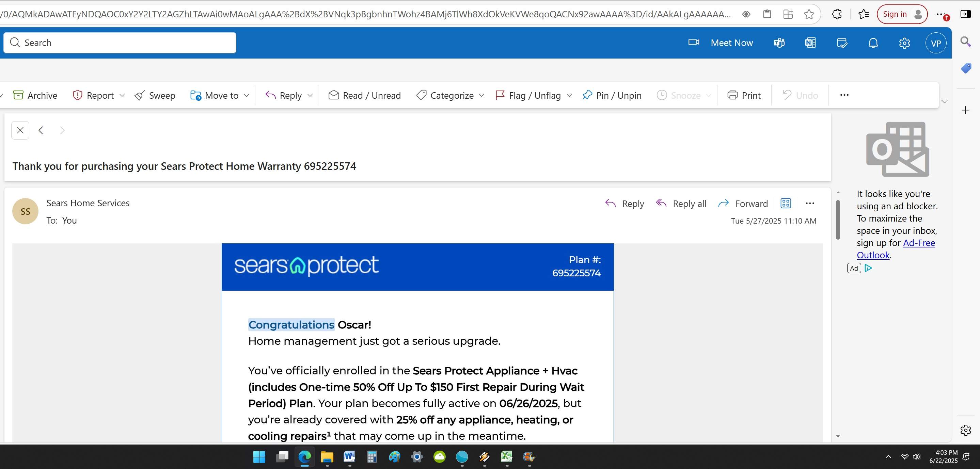Click the Categorize tag button
The width and height of the screenshot is (980, 469).
[x=445, y=95]
